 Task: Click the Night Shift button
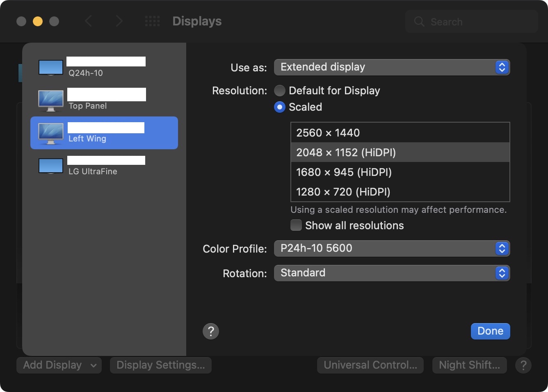click(469, 365)
